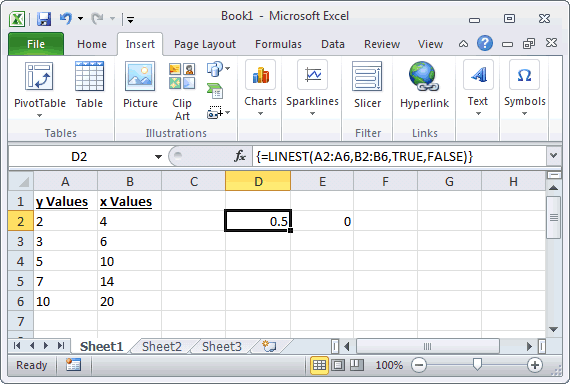Insert a Hyperlink
The height and width of the screenshot is (384, 570).
click(424, 85)
